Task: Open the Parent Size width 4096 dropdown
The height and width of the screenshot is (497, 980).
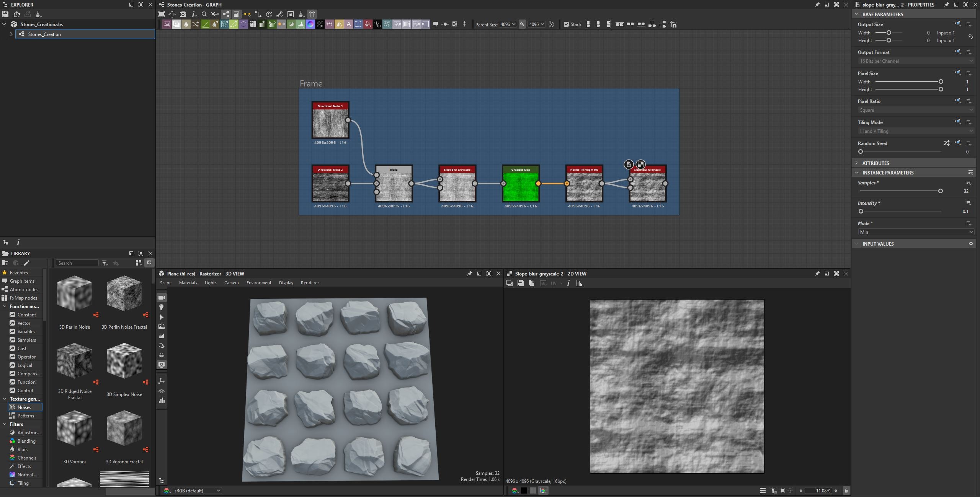Action: click(508, 24)
